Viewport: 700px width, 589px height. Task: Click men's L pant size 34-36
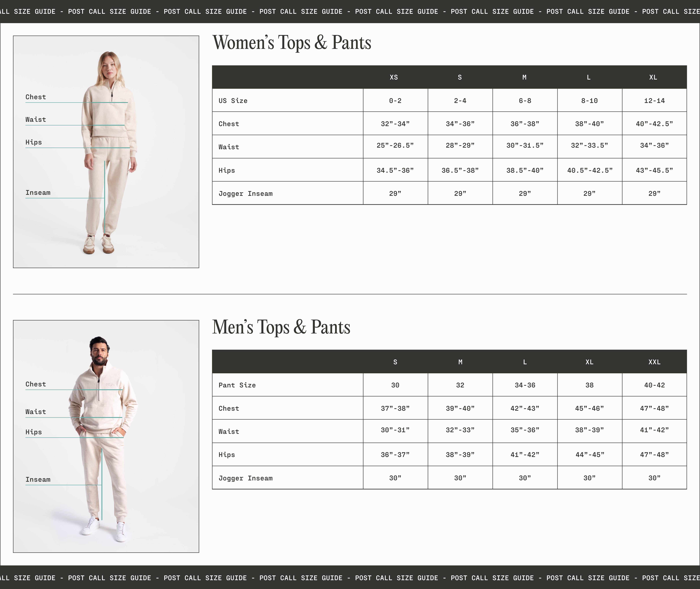pos(525,385)
